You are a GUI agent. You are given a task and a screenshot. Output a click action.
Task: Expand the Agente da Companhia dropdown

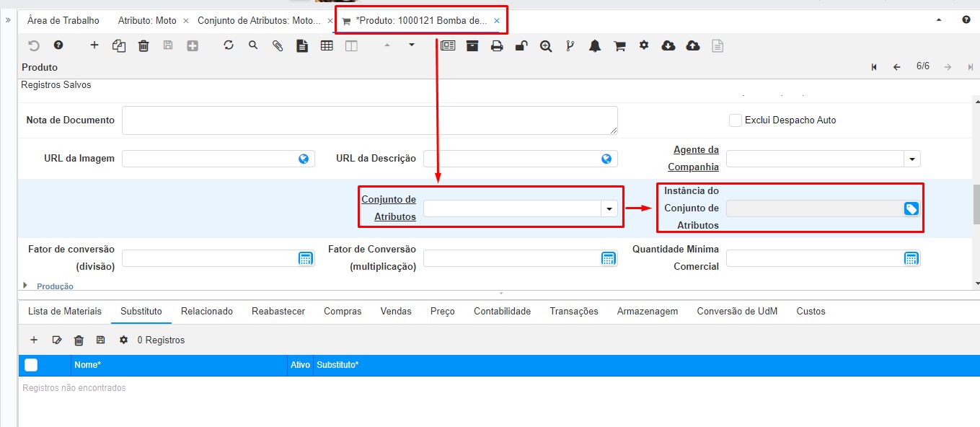tap(912, 159)
